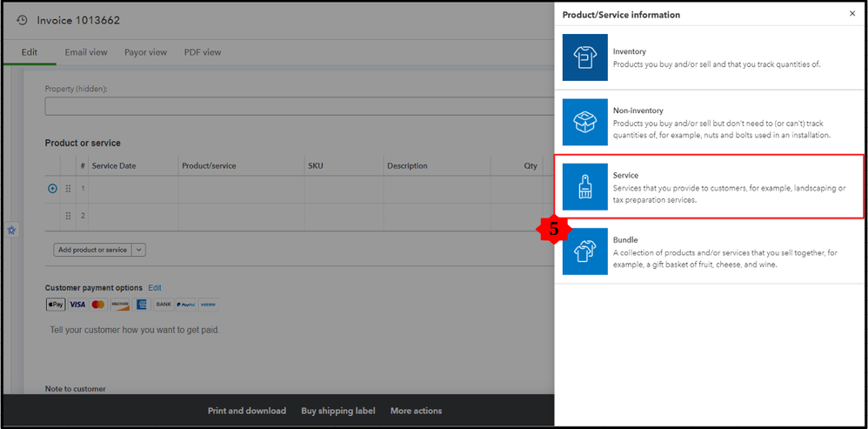Viewport: 868px width, 429px height.
Task: Click the Add product or service button
Action: pos(93,250)
